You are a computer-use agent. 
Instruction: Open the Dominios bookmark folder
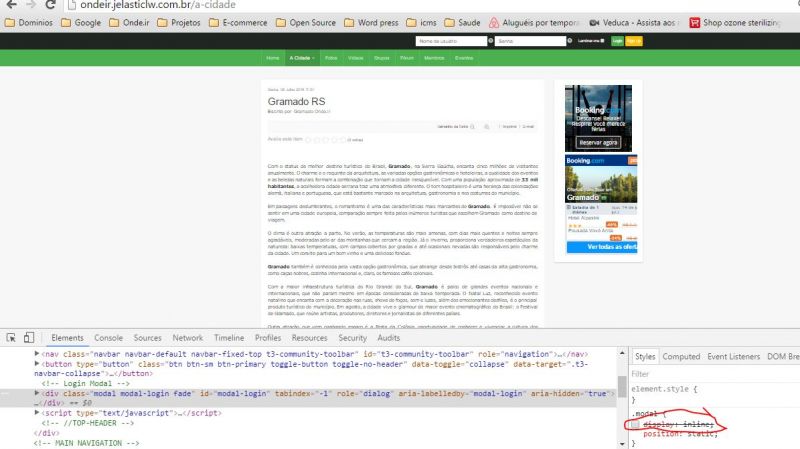[x=29, y=22]
